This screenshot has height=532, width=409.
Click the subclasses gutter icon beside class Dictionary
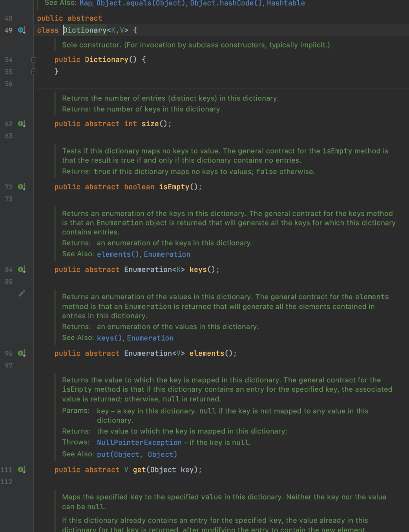(22, 30)
